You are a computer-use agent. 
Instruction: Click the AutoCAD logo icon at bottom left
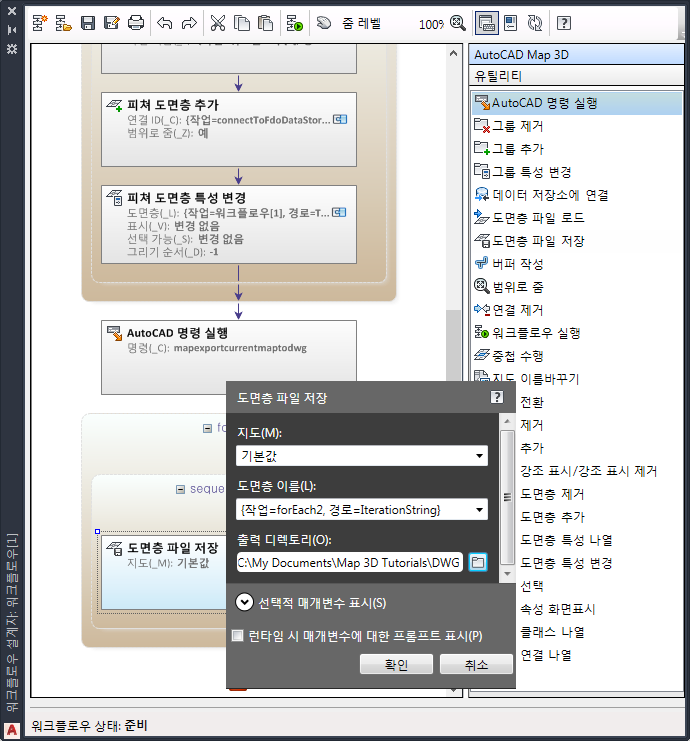tap(12, 730)
